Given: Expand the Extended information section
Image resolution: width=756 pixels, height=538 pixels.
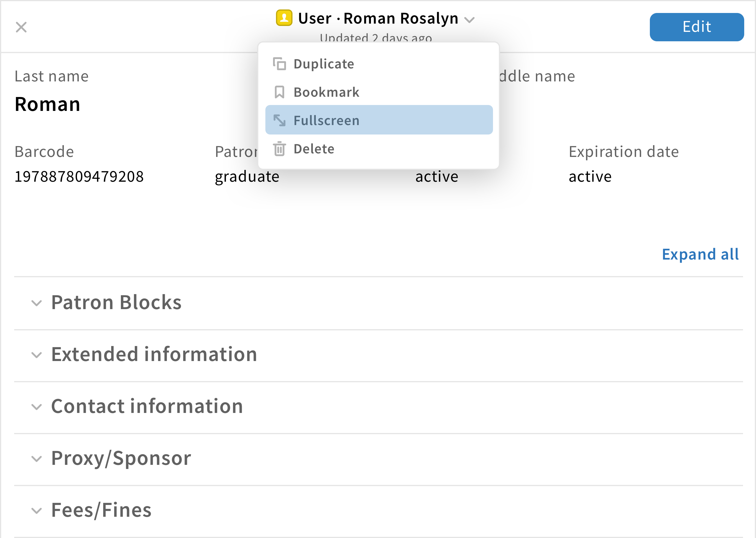Looking at the screenshot, I should coord(154,354).
